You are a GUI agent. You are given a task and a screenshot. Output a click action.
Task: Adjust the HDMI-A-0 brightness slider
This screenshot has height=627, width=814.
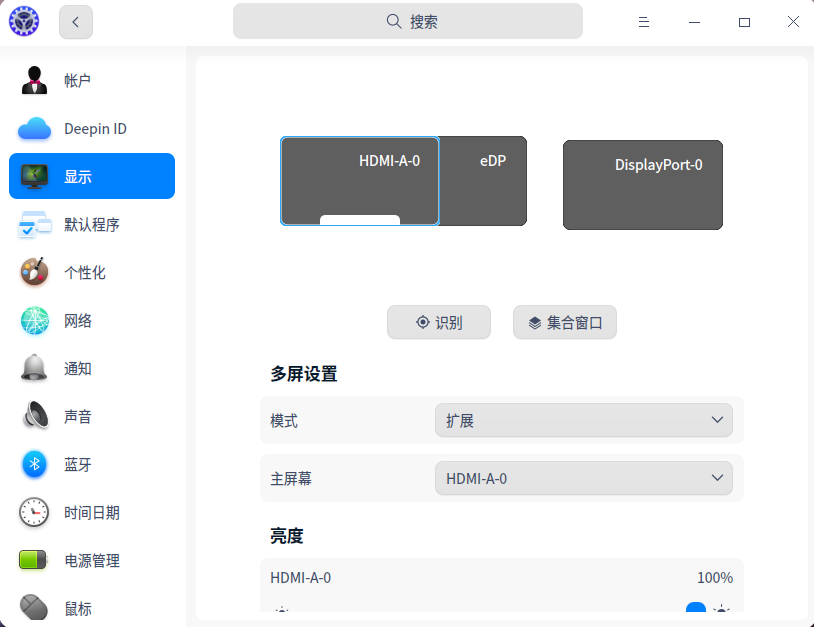[500, 610]
